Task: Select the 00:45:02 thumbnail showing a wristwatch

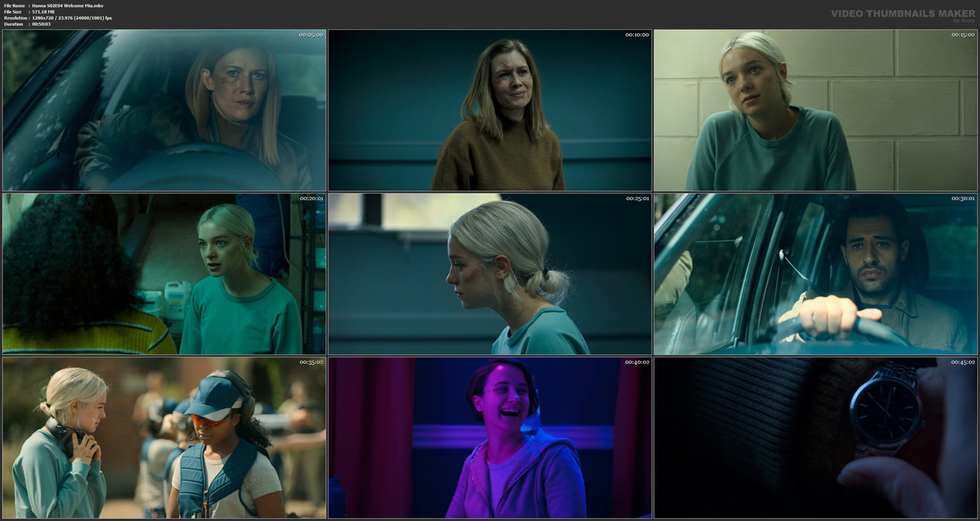Action: 815,438
